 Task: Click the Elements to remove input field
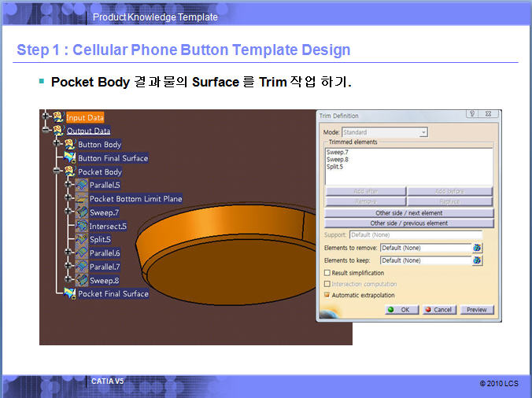(424, 248)
